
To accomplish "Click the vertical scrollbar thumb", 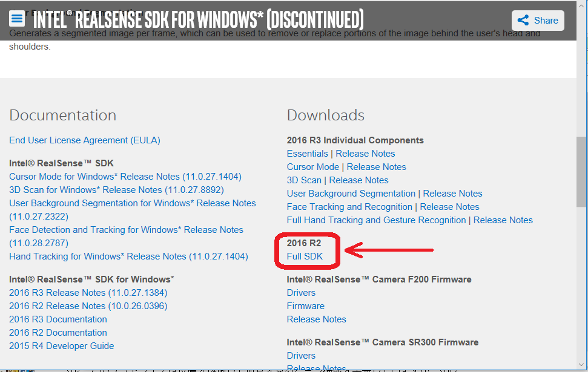I will [x=581, y=172].
